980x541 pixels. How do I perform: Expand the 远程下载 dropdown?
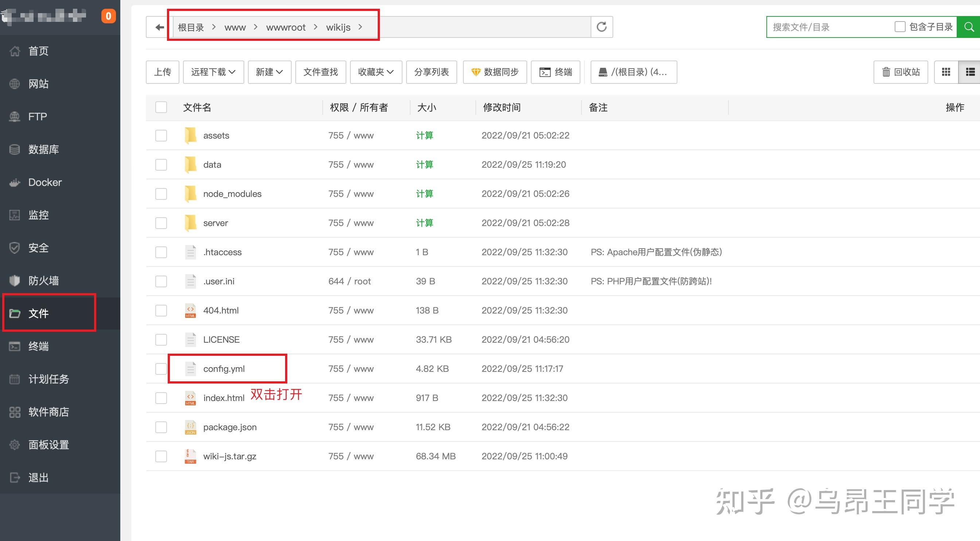213,72
